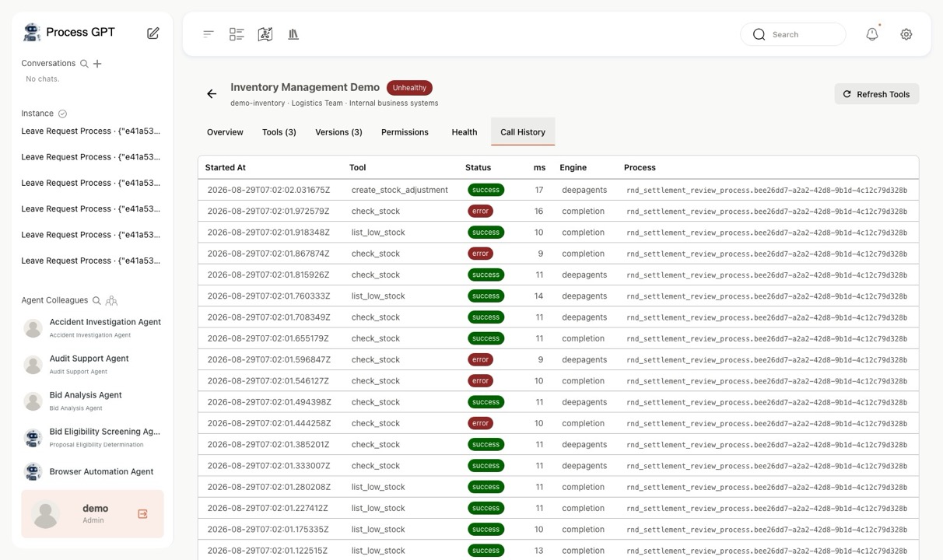
Task: Open the library books icon in the toolbar
Action: (293, 34)
